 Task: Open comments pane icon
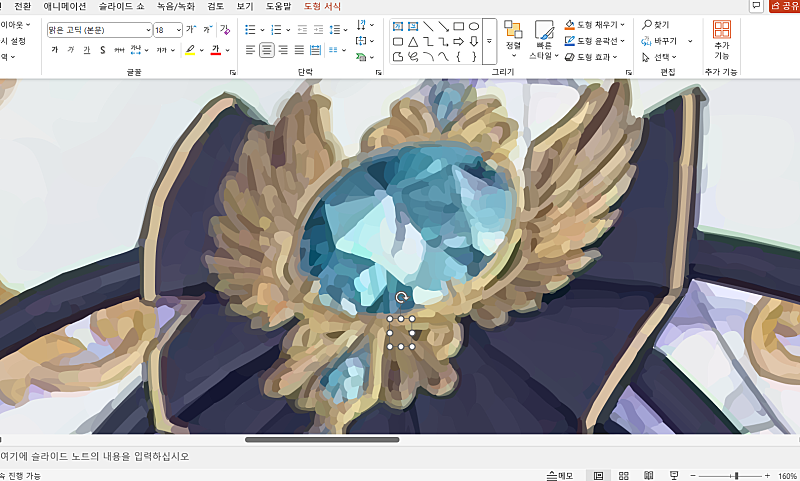tap(756, 6)
